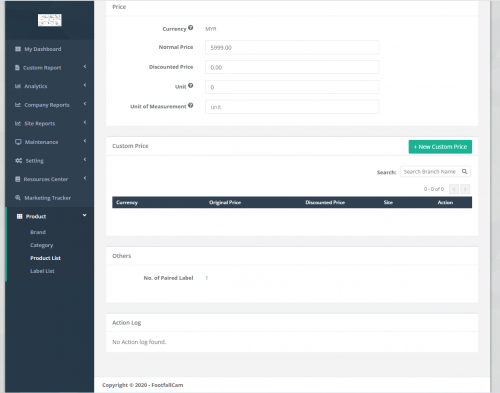This screenshot has height=393, width=500.
Task: Click the search magnifier in branch search
Action: pos(464,171)
